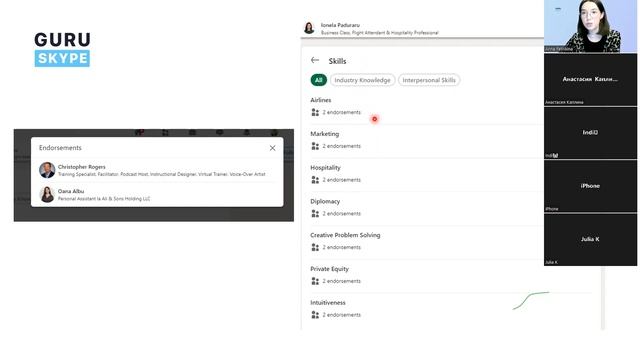Click the "Personal Assistant" line under Oana Albu
This screenshot has height=360, width=640.
coord(104,199)
